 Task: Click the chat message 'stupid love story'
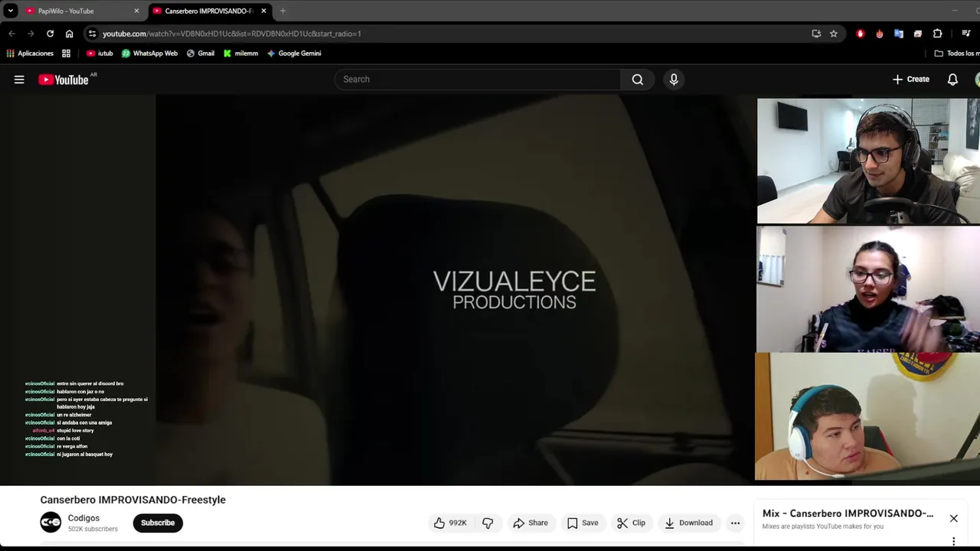tap(75, 431)
